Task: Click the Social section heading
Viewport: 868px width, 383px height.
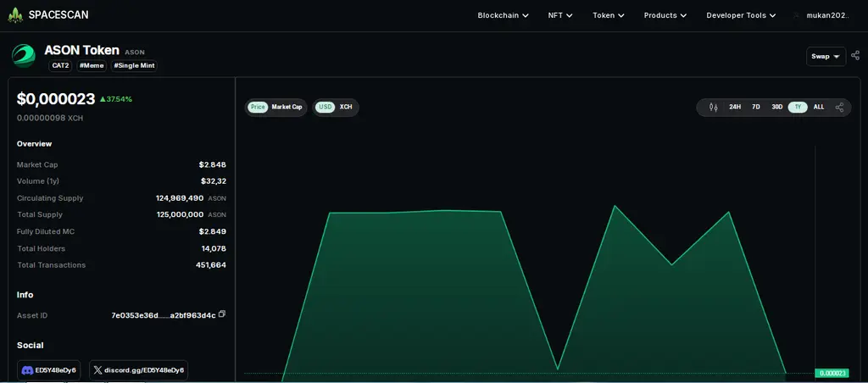Action: point(30,345)
